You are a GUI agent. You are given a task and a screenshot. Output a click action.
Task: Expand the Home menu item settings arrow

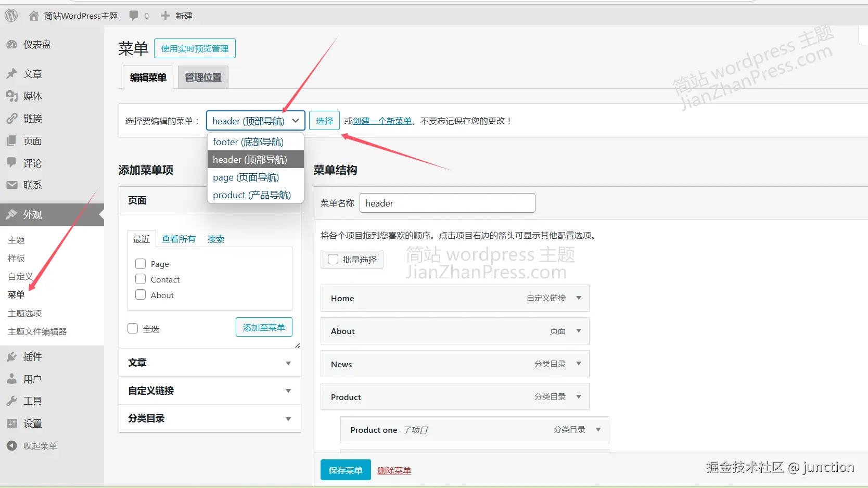click(579, 298)
